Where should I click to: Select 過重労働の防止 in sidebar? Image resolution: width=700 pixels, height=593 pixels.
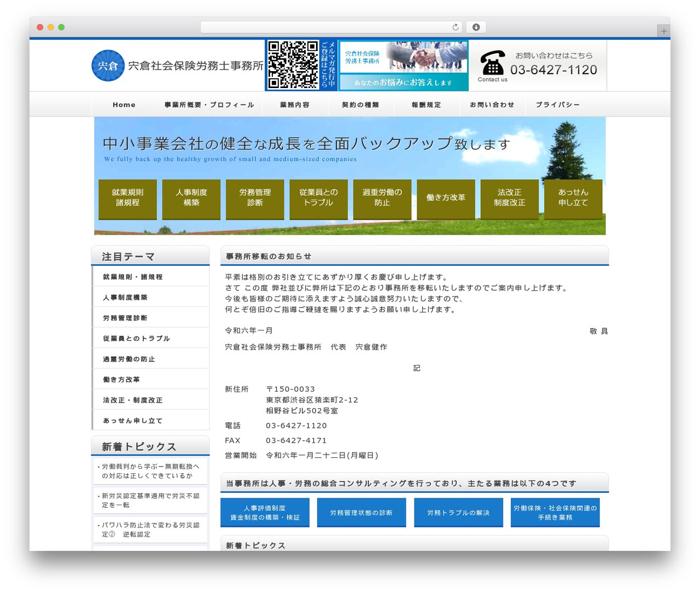point(150,359)
